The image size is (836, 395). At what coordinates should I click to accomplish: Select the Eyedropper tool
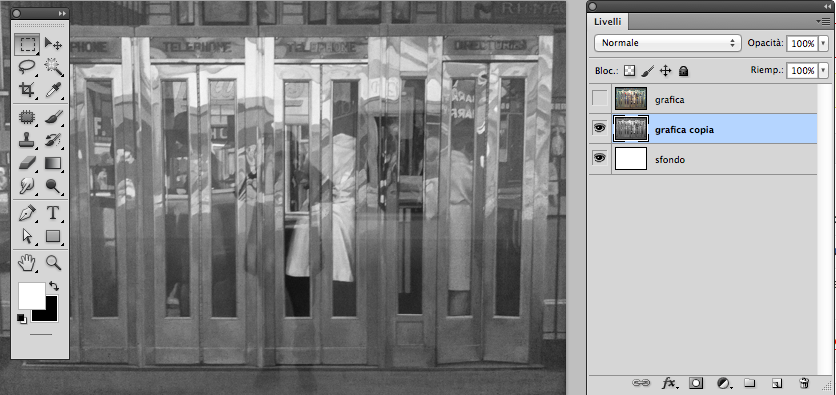coord(53,89)
